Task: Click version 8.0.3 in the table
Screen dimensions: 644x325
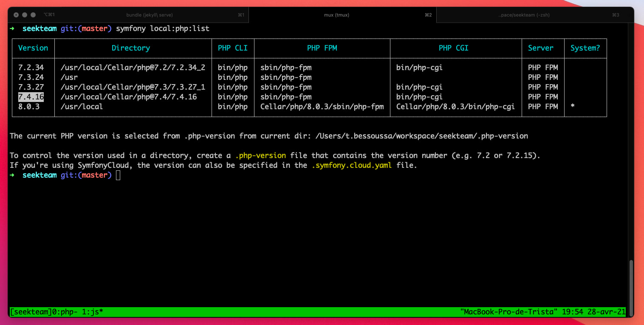Action: click(29, 107)
